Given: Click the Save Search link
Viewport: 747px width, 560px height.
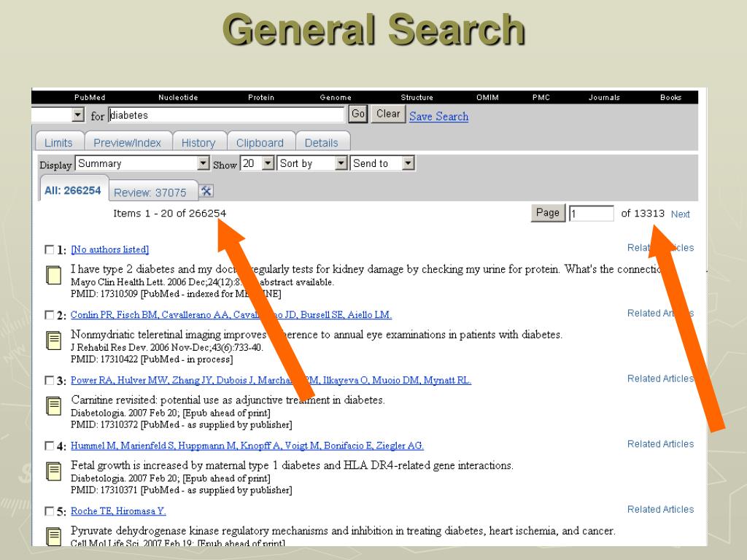Looking at the screenshot, I should (438, 116).
